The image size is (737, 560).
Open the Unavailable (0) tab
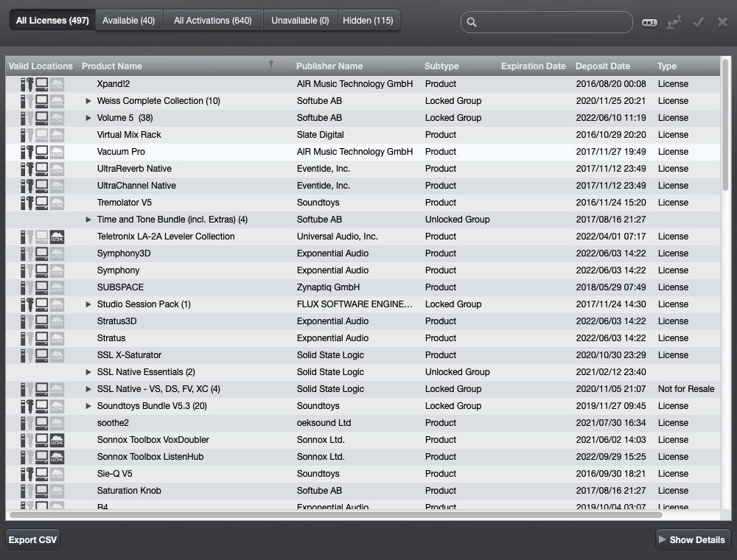[300, 21]
